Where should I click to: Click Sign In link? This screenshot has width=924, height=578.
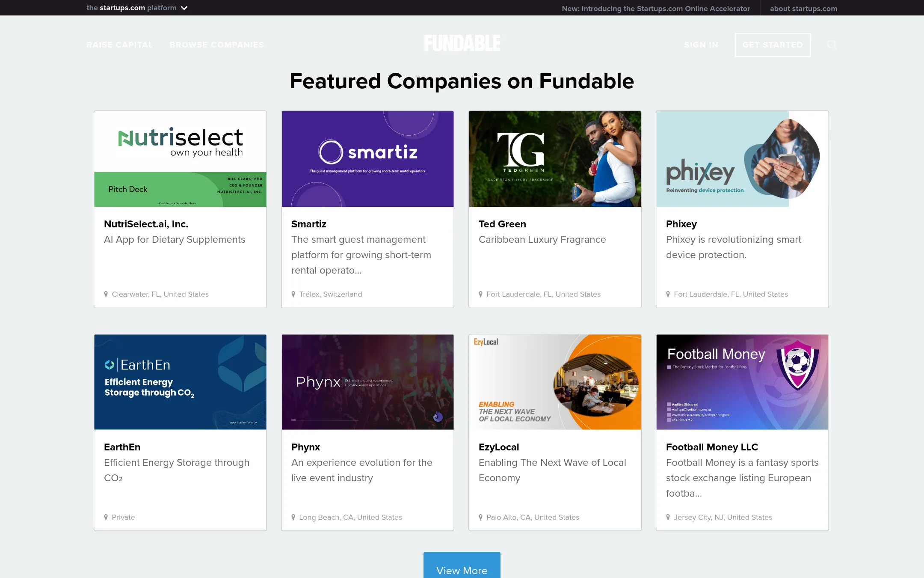[x=701, y=45]
